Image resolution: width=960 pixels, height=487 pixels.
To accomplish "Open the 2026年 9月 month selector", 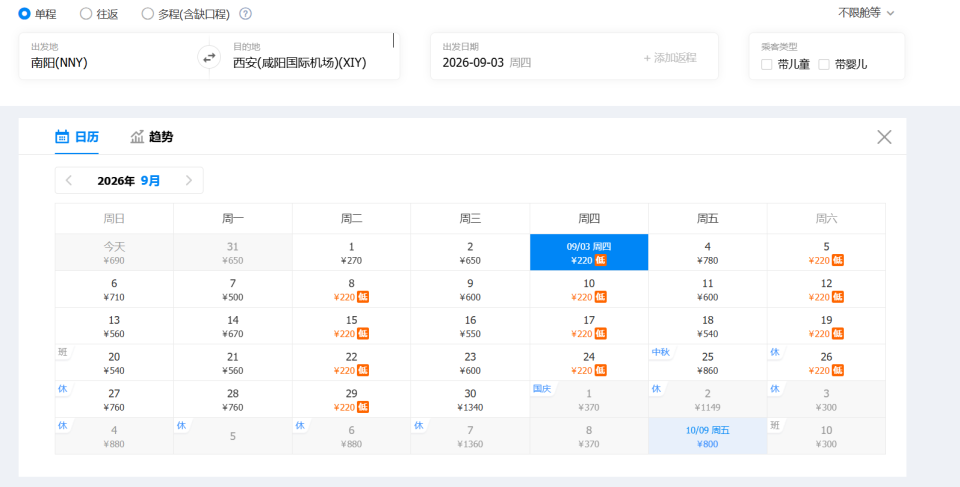I will coord(129,180).
